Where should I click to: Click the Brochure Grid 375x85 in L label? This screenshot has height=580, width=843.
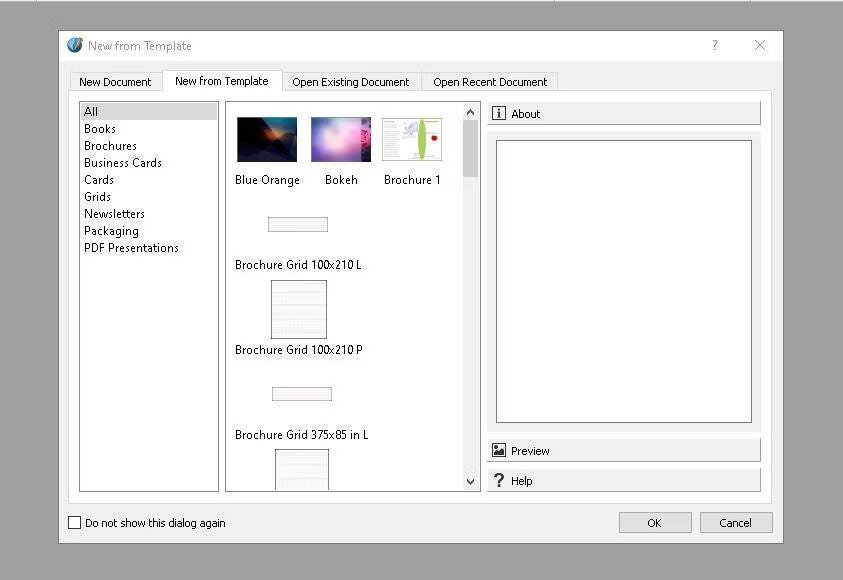point(302,435)
